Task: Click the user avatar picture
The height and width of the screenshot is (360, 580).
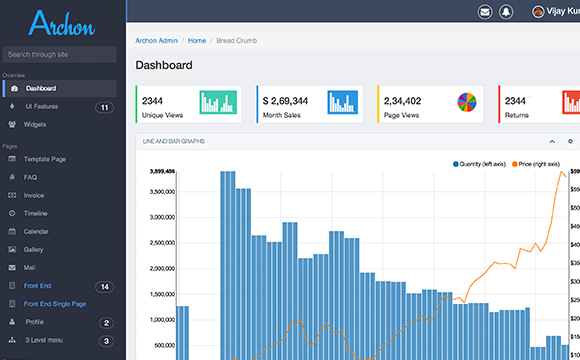Action: [x=538, y=12]
